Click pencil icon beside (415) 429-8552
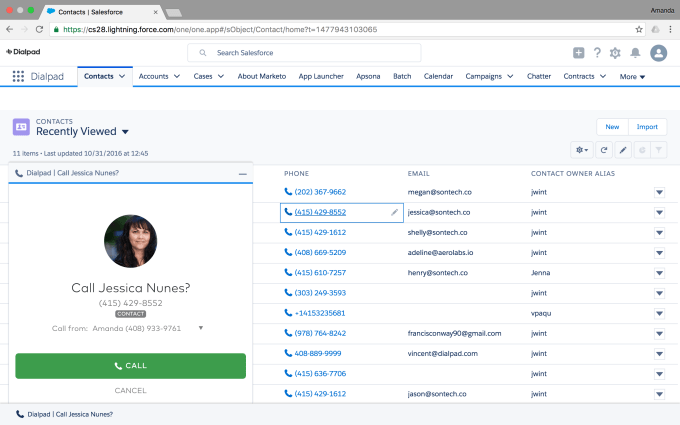This screenshot has height=425, width=680. click(394, 212)
